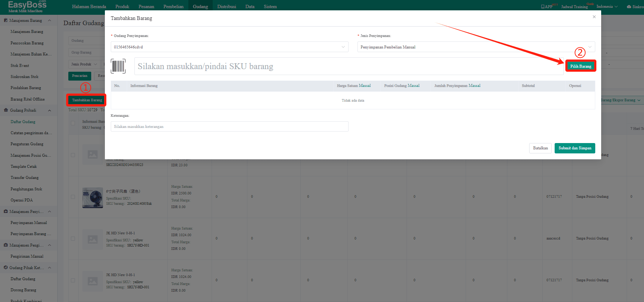Open the Gudang menu
The width and height of the screenshot is (644, 302).
tap(201, 7)
